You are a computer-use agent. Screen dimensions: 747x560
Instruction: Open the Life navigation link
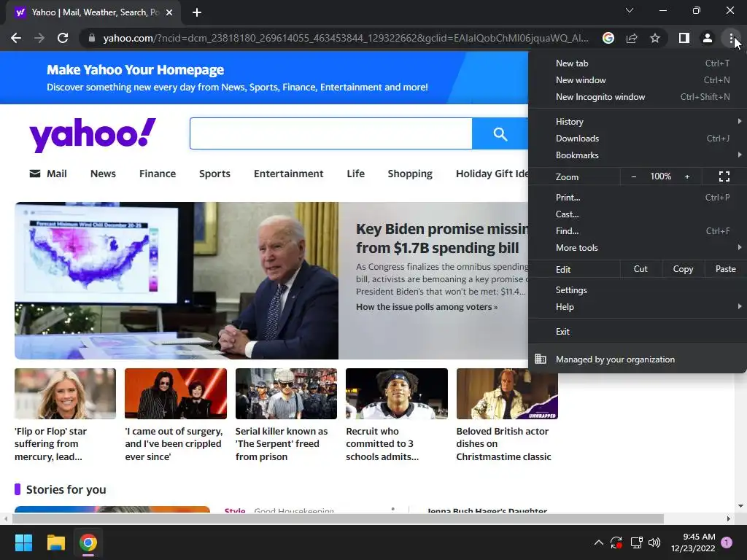(x=355, y=174)
